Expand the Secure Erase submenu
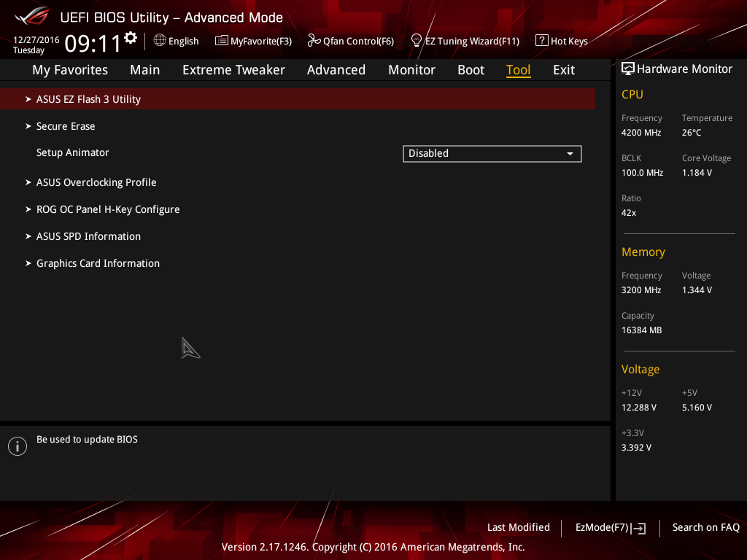The image size is (747, 560). tap(66, 126)
